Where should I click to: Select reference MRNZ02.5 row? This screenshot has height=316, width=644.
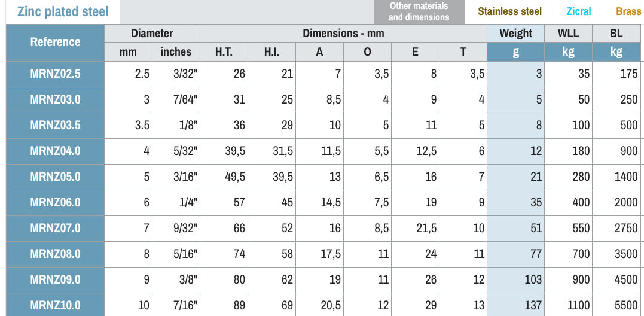pos(55,74)
